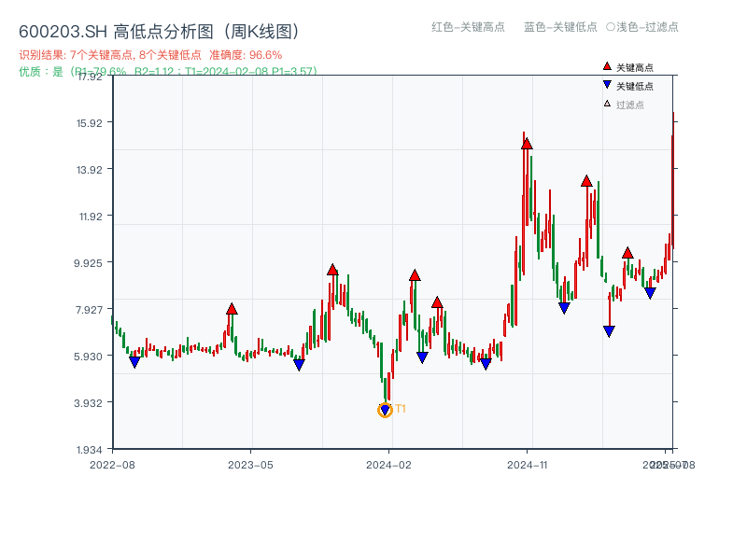Click the red high marker near 8.2 in mid-2024

[x=437, y=301]
